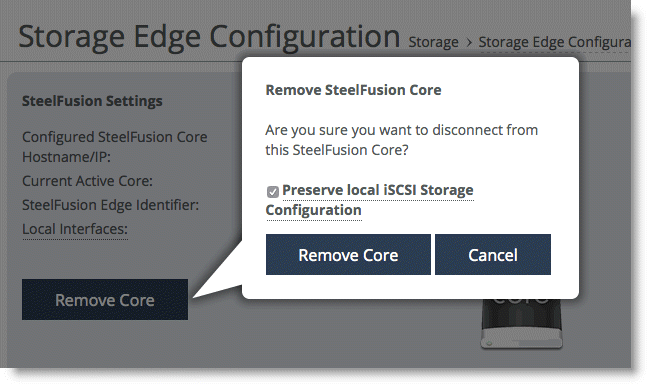Click the Remove SteelFusion Core dialog title
The image size is (647, 384).
[353, 90]
